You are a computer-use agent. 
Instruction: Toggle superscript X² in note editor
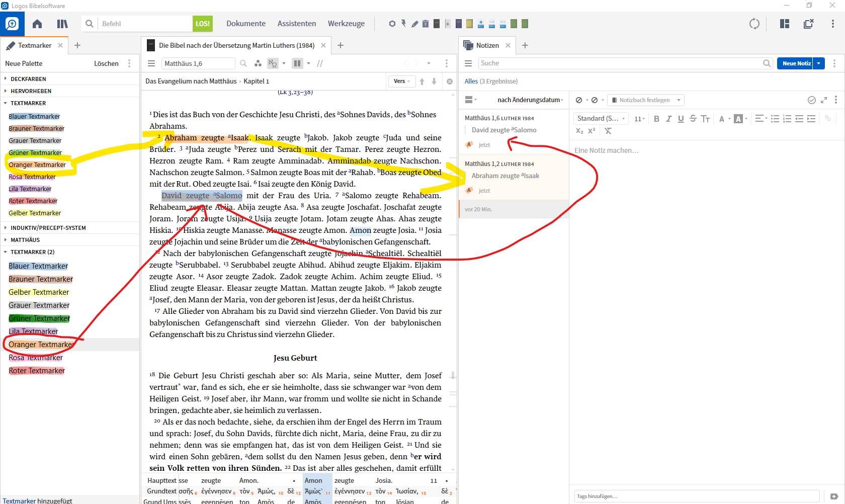tap(591, 131)
